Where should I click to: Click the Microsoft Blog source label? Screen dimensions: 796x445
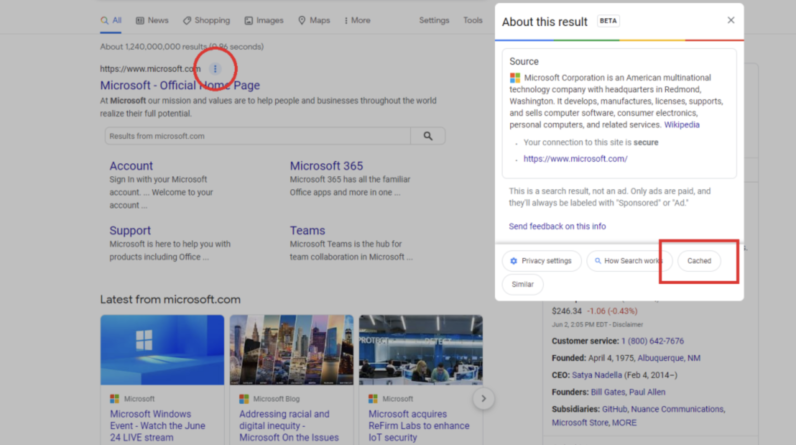[x=276, y=399]
